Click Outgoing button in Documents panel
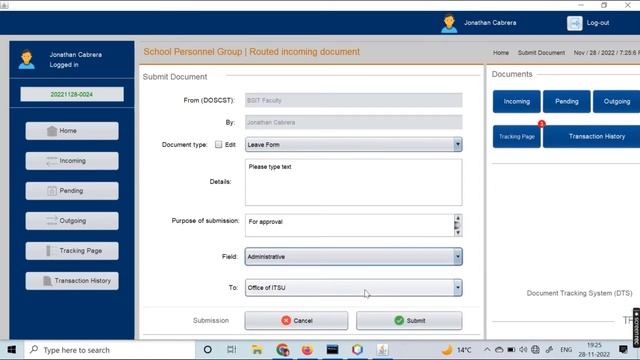640x360 pixels. (616, 101)
